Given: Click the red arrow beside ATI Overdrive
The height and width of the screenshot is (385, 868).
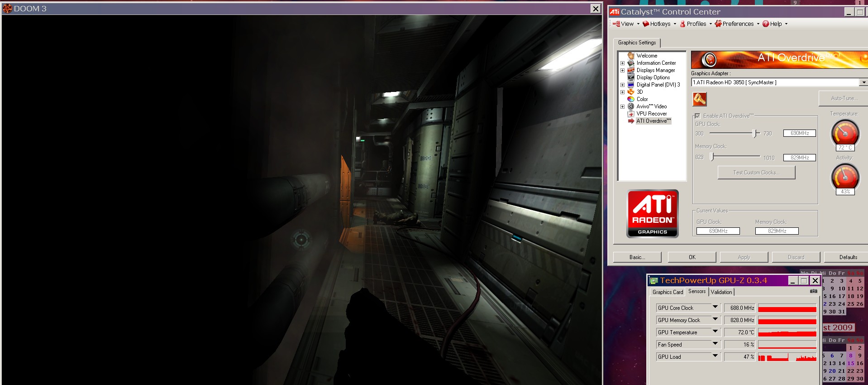Looking at the screenshot, I should (631, 121).
